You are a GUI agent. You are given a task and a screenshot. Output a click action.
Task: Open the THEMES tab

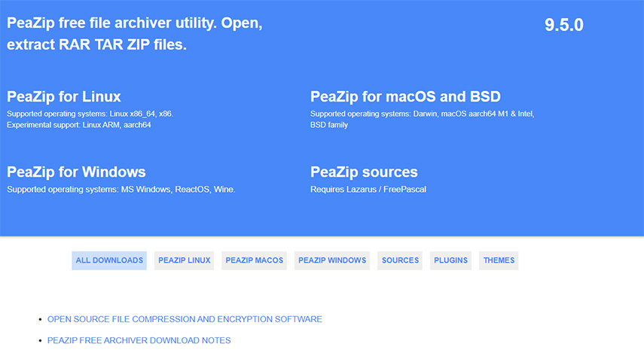point(499,260)
